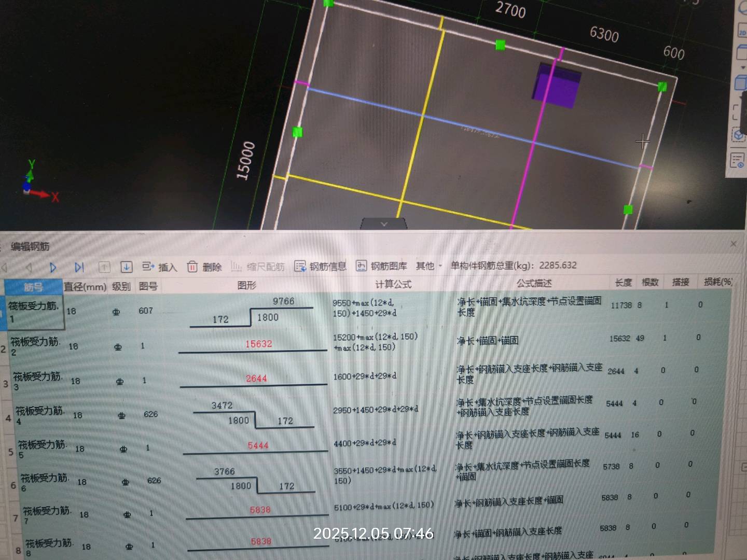Select row 筏板受力筋.8 name cell

point(50,547)
